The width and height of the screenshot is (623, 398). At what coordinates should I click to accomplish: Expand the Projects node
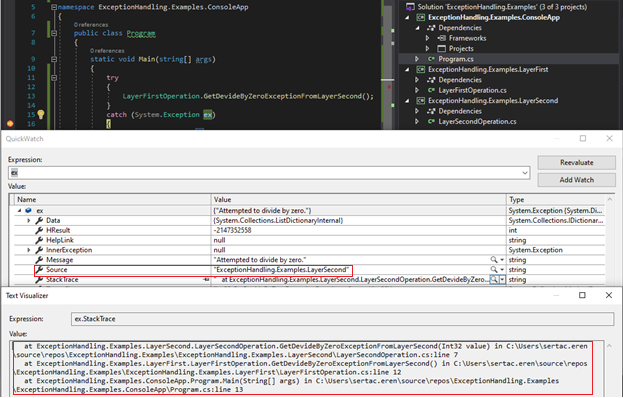[427, 48]
